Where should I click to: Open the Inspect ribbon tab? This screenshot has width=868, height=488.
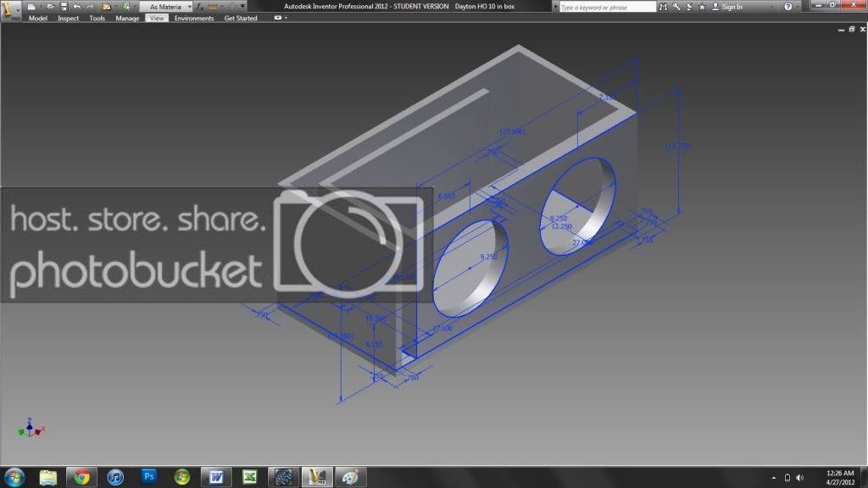coord(68,19)
